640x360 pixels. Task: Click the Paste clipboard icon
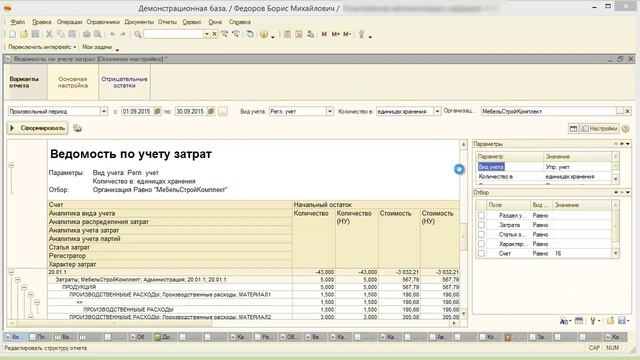click(x=72, y=34)
